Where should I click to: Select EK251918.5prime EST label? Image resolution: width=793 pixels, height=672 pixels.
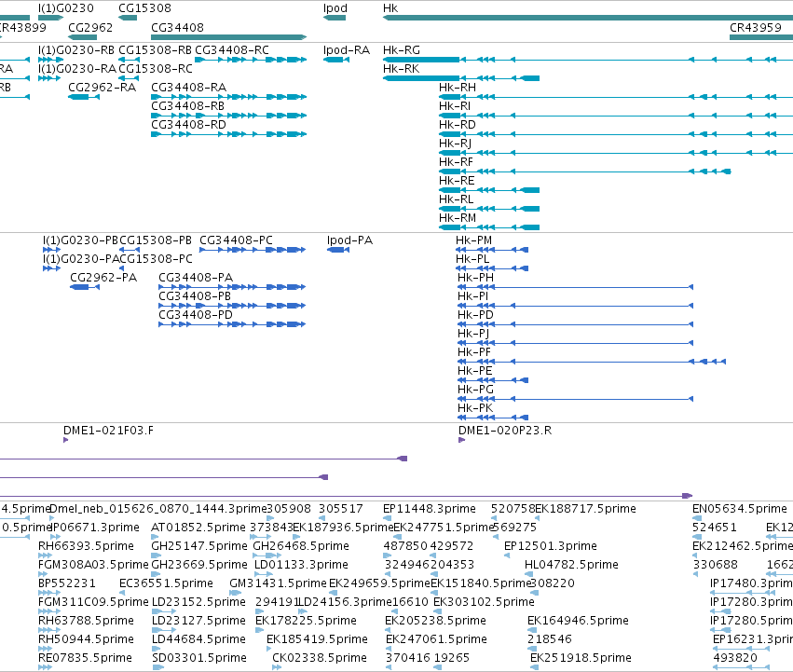[x=581, y=658]
